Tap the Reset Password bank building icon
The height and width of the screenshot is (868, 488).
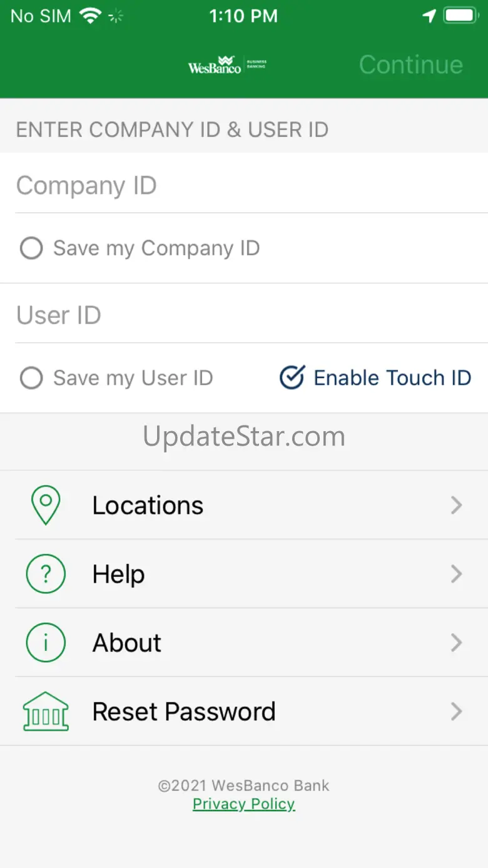coord(46,712)
